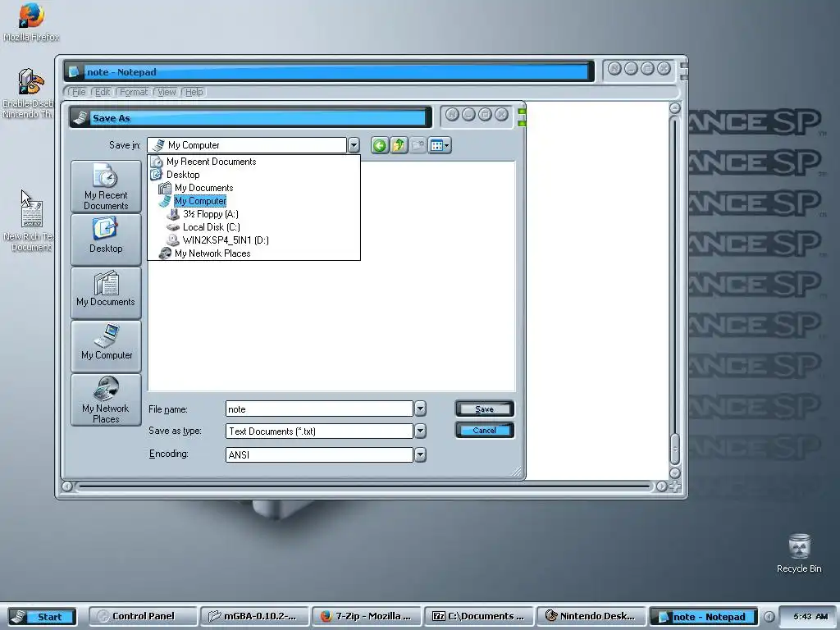Open the File name dropdown arrow
This screenshot has height=630, width=840.
(420, 409)
